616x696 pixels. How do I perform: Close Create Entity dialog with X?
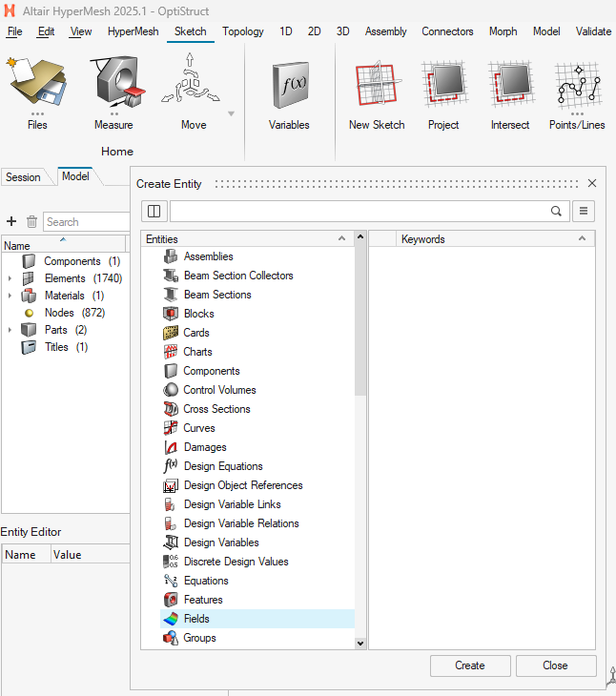[592, 183]
